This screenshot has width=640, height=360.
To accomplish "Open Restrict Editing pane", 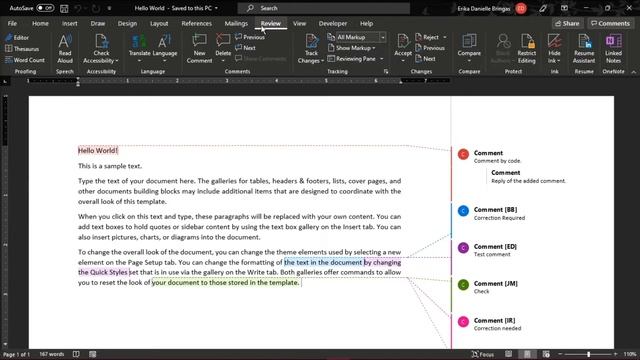I will click(x=527, y=49).
